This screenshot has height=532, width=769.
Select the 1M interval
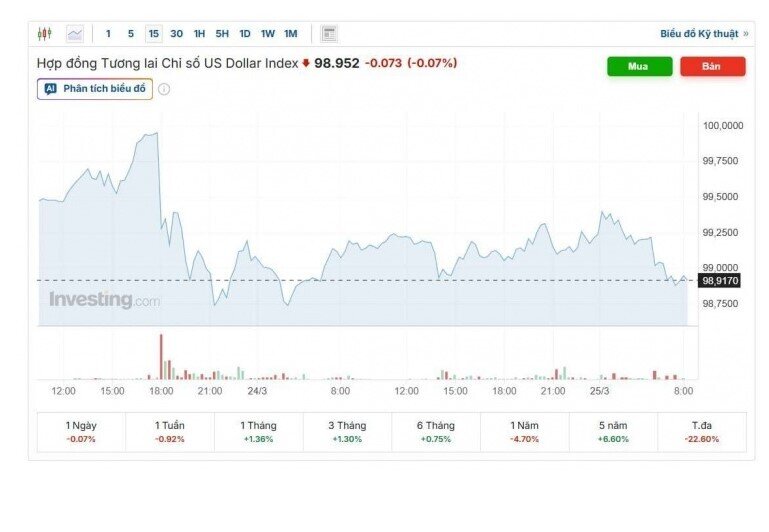(291, 34)
